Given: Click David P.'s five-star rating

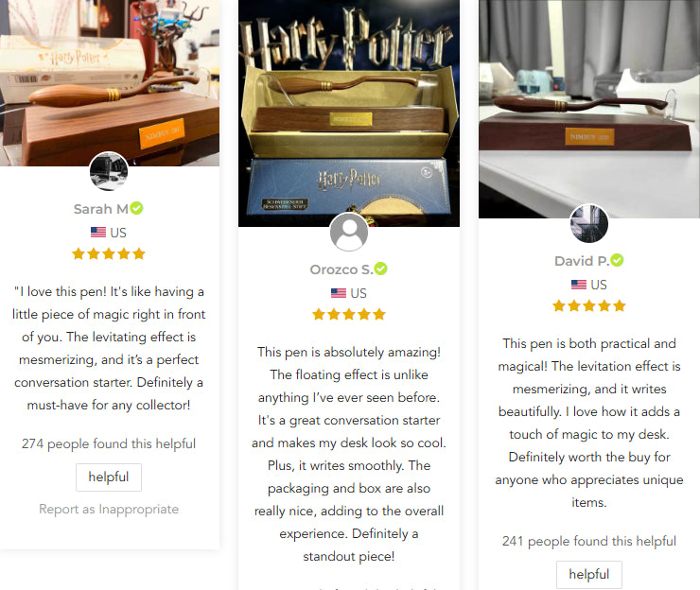Looking at the screenshot, I should (588, 306).
